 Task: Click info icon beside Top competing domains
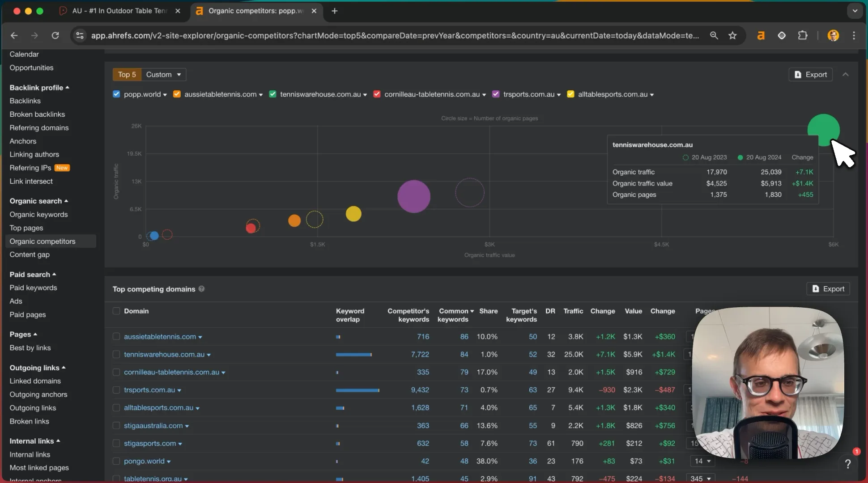[201, 289]
